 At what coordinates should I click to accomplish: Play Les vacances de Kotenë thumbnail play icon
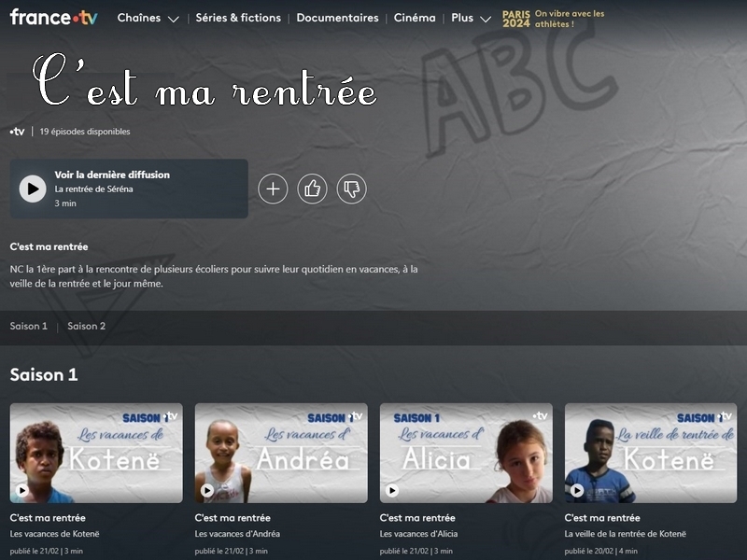click(21, 489)
